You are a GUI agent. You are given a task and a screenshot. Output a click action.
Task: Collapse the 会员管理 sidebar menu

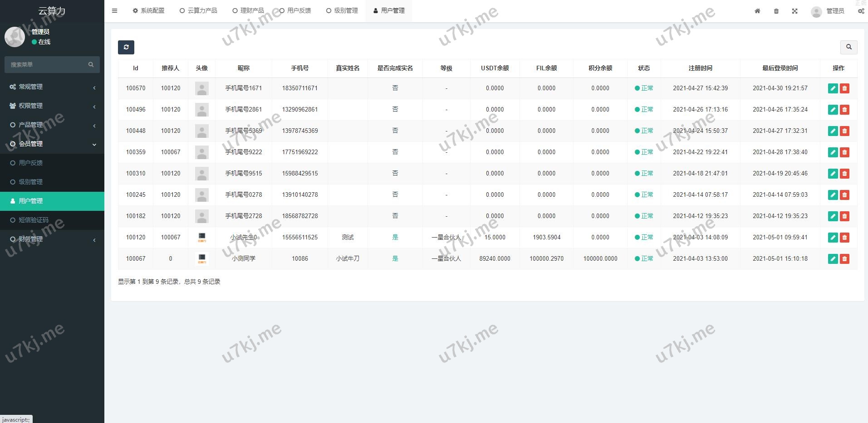coord(52,144)
